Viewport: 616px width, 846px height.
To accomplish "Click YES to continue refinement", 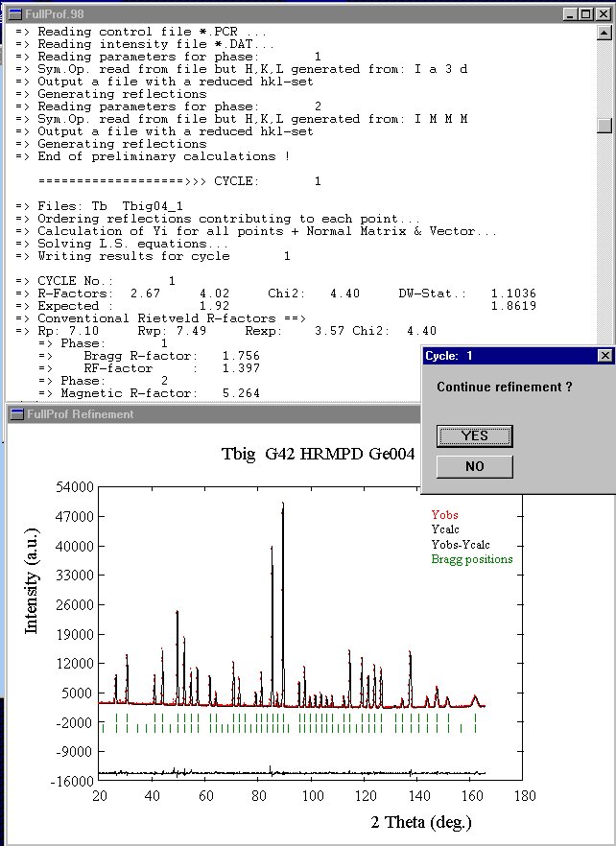I will pos(474,435).
